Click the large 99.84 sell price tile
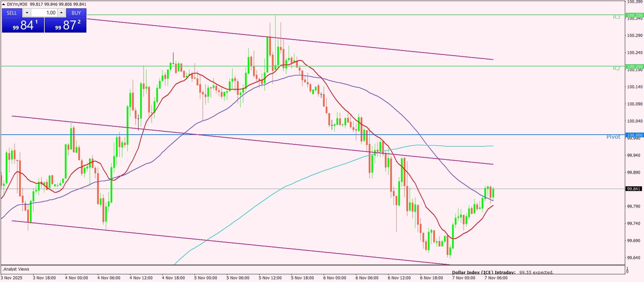Screen dimensions: 644x282 pyautogui.click(x=23, y=25)
